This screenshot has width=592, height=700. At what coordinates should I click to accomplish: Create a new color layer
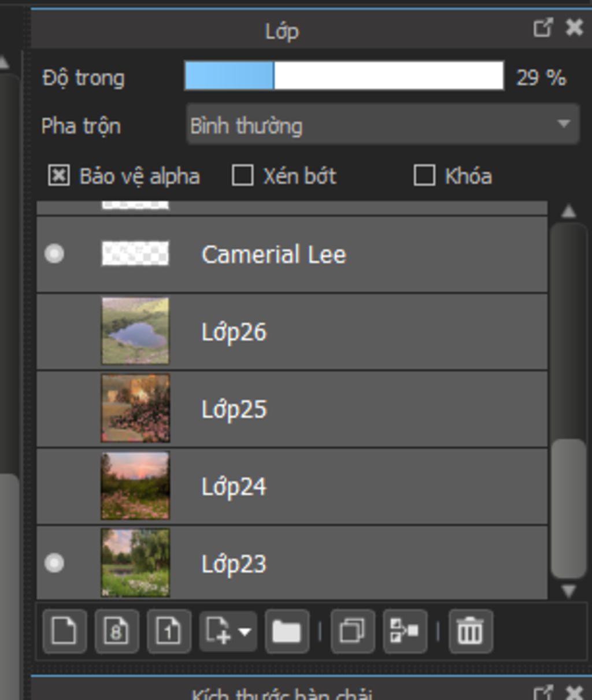(x=64, y=631)
